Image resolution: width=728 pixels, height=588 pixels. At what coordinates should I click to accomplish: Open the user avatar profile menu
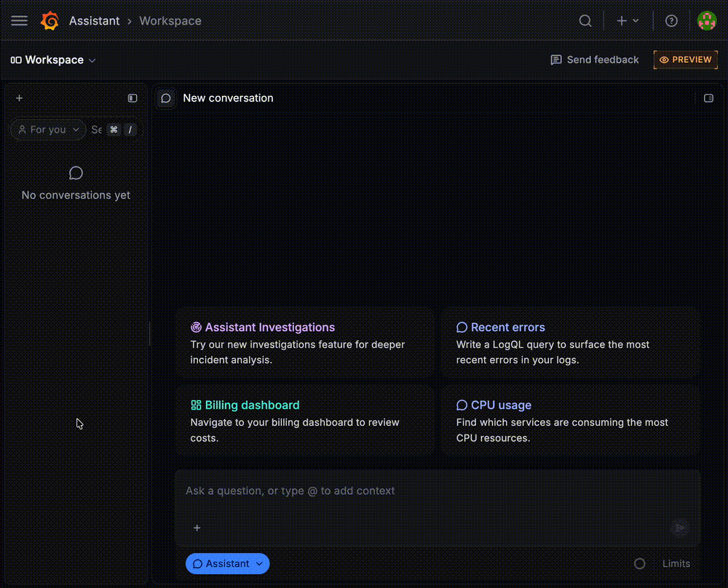click(x=707, y=21)
